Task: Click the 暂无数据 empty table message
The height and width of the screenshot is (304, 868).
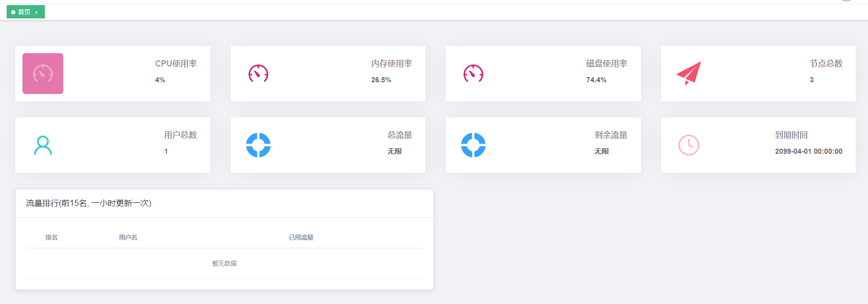Action: (225, 264)
